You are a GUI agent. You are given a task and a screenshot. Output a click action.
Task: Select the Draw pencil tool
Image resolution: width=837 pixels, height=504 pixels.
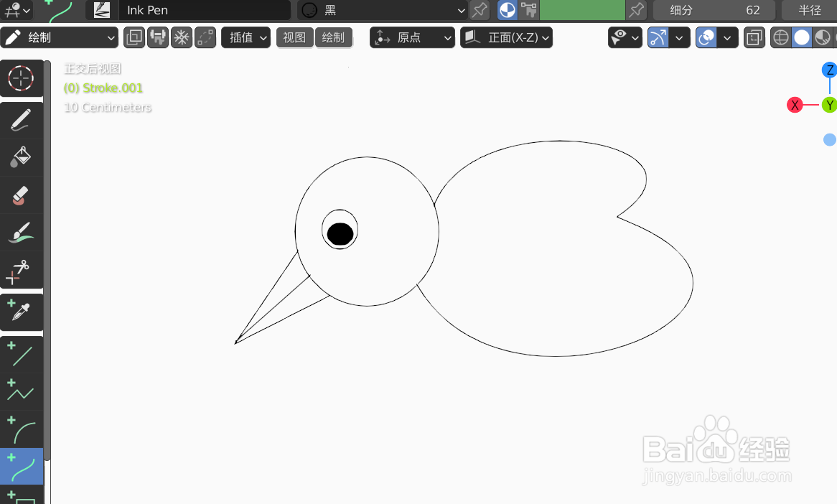(x=22, y=119)
